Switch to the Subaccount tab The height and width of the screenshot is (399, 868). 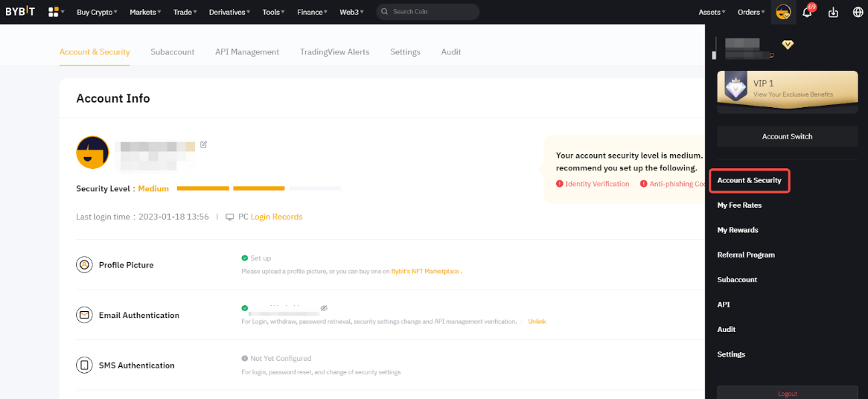[x=172, y=52]
